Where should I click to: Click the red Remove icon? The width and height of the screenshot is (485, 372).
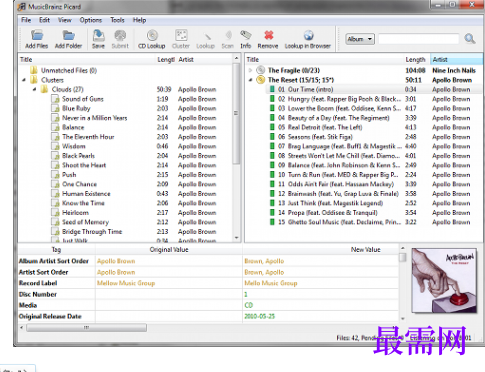[269, 35]
